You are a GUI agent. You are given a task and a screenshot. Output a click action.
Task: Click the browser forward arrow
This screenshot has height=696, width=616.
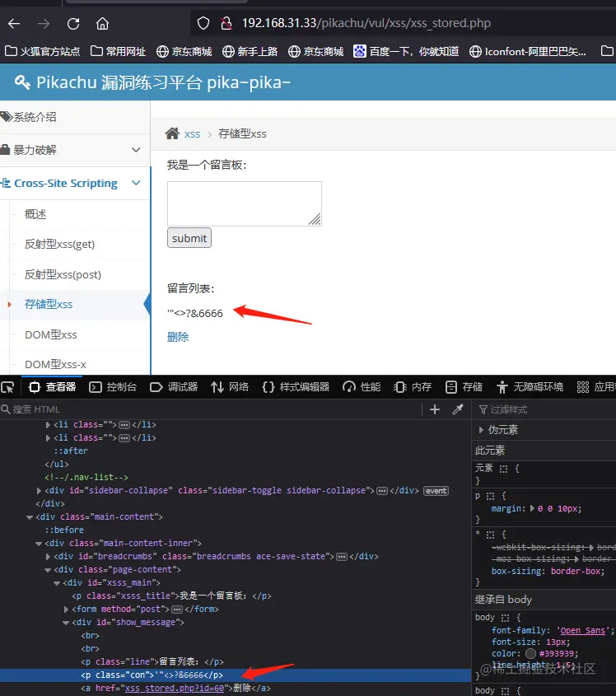point(44,24)
